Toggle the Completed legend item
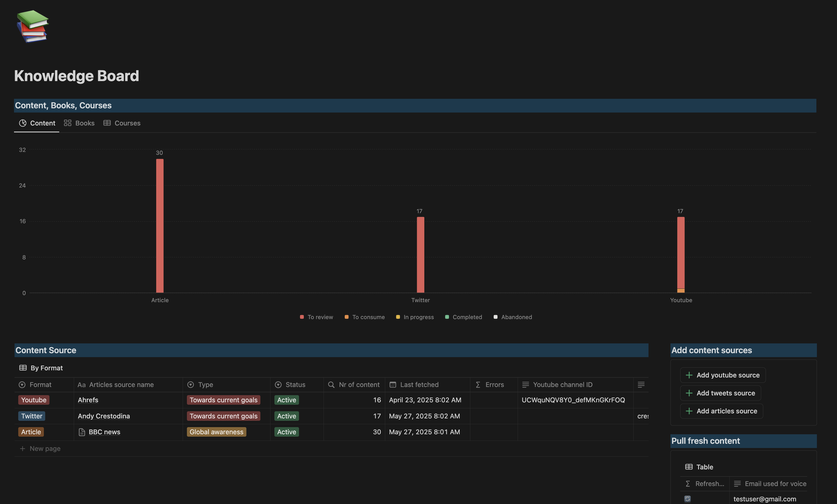 pos(463,317)
